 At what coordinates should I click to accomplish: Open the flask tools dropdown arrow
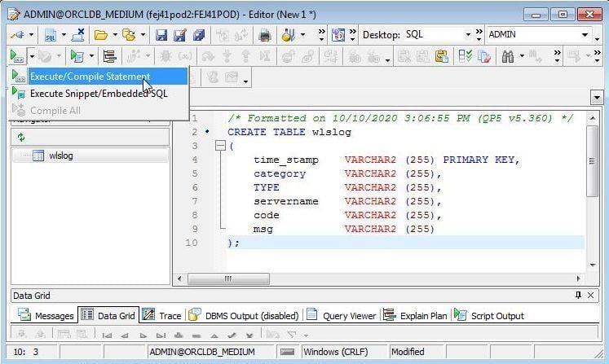302,35
